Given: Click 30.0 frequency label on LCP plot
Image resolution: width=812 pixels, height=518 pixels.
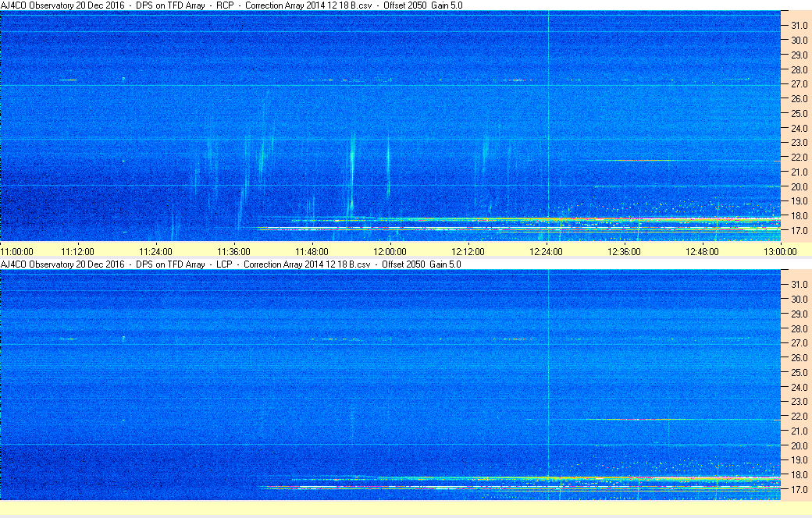Looking at the screenshot, I should click(x=799, y=299).
